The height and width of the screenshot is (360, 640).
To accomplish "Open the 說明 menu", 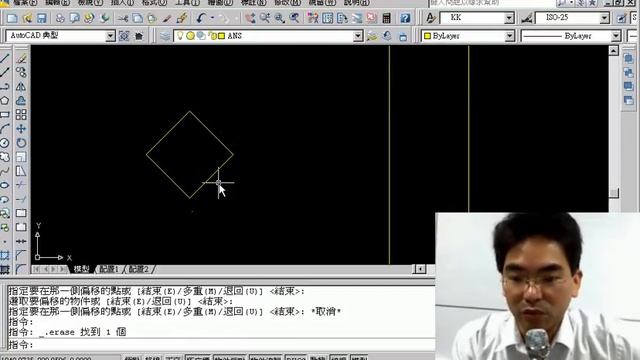I will pyautogui.click(x=356, y=2).
